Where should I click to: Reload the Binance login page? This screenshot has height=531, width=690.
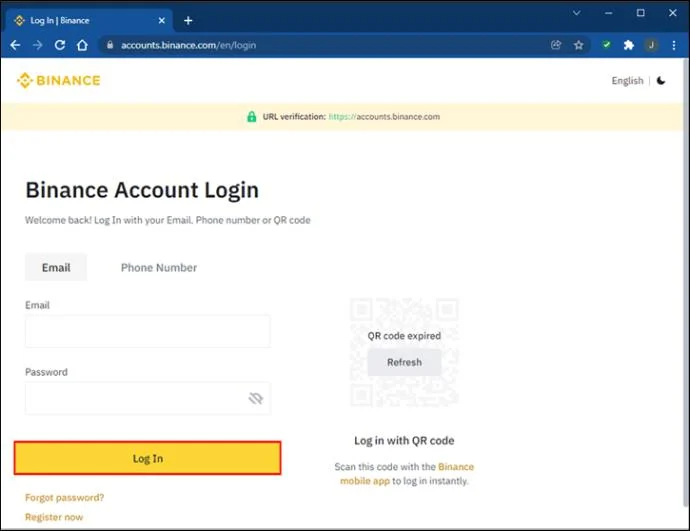pos(60,45)
